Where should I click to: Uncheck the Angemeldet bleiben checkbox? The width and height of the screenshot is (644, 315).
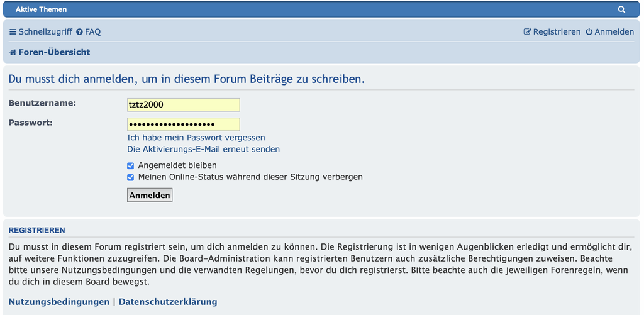(x=131, y=166)
